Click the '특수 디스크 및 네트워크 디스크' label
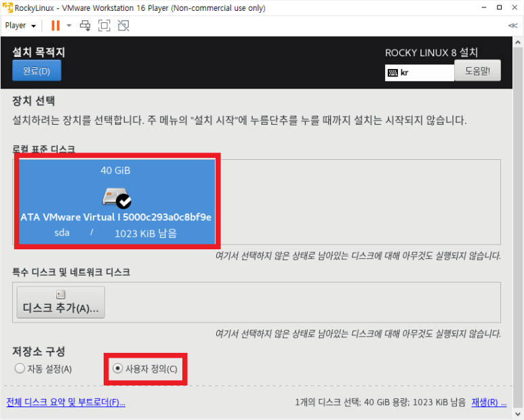The width and height of the screenshot is (524, 420). 71,272
